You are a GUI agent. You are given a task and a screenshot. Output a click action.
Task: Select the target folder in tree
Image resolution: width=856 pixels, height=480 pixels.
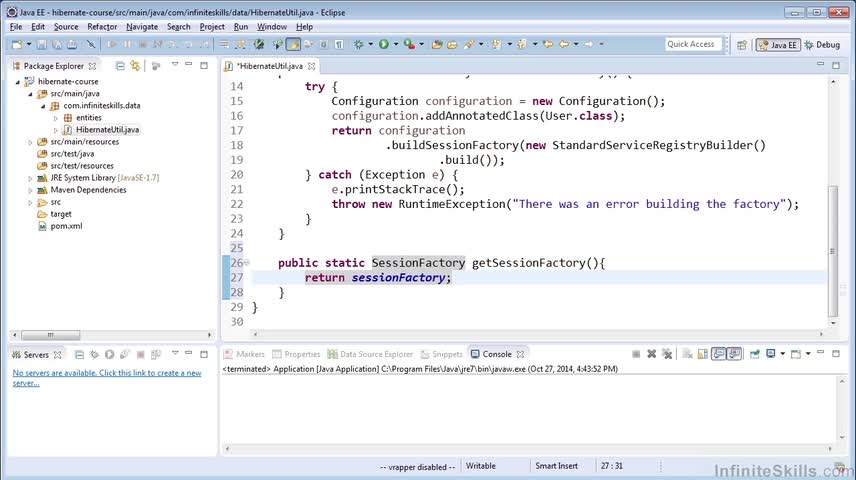61,214
